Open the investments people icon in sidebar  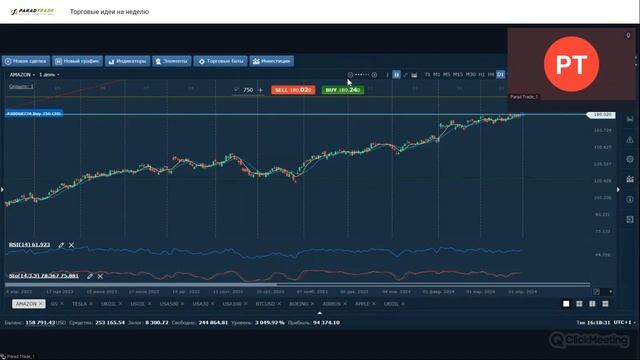click(630, 179)
